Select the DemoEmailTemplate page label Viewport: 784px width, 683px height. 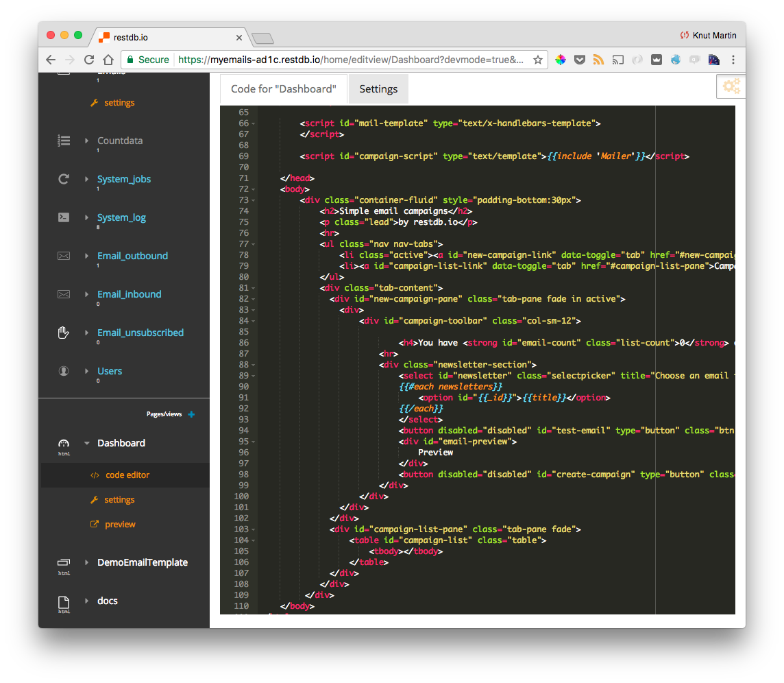(143, 562)
